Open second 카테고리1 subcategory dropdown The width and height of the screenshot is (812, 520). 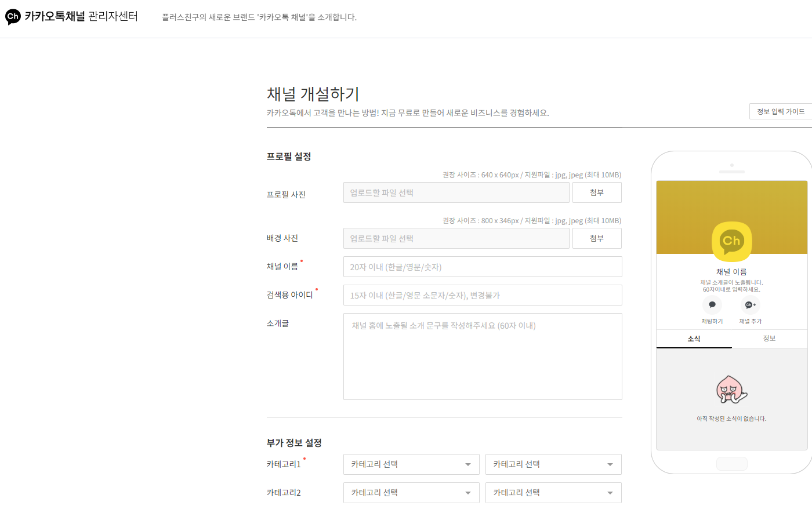pyautogui.click(x=553, y=464)
